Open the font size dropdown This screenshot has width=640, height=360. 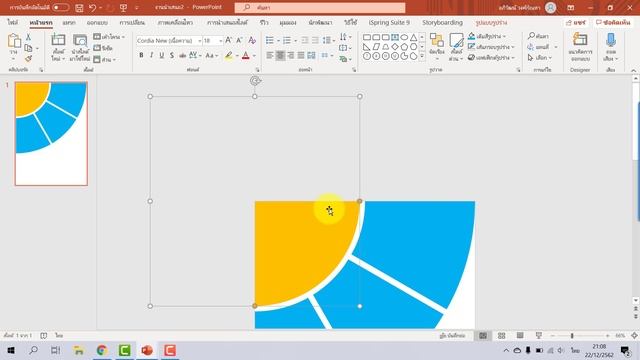(220, 40)
